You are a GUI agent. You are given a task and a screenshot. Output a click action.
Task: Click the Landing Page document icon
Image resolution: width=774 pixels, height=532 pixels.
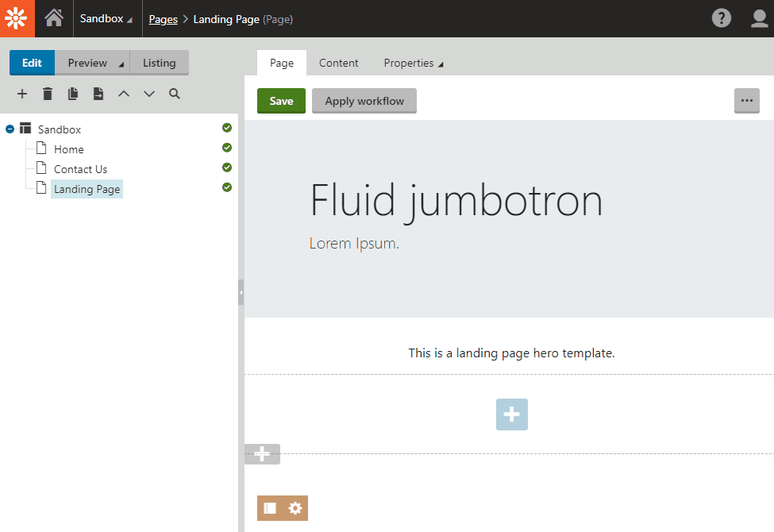(x=41, y=187)
